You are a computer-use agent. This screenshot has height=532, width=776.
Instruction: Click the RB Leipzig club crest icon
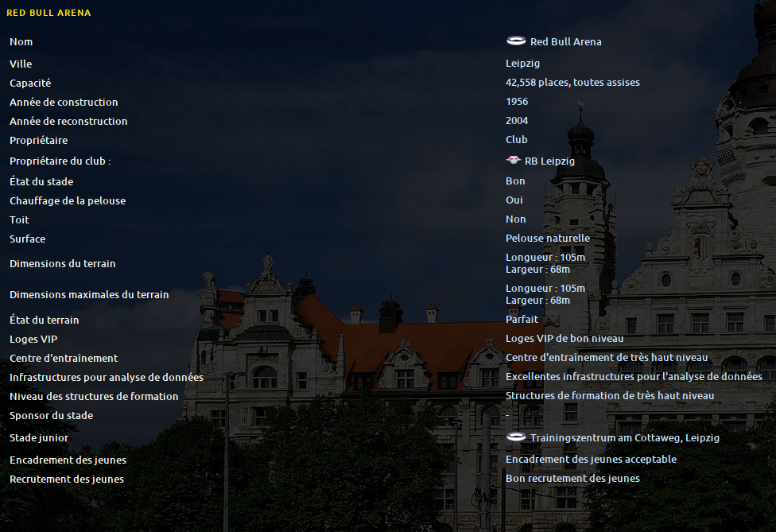[x=513, y=160]
